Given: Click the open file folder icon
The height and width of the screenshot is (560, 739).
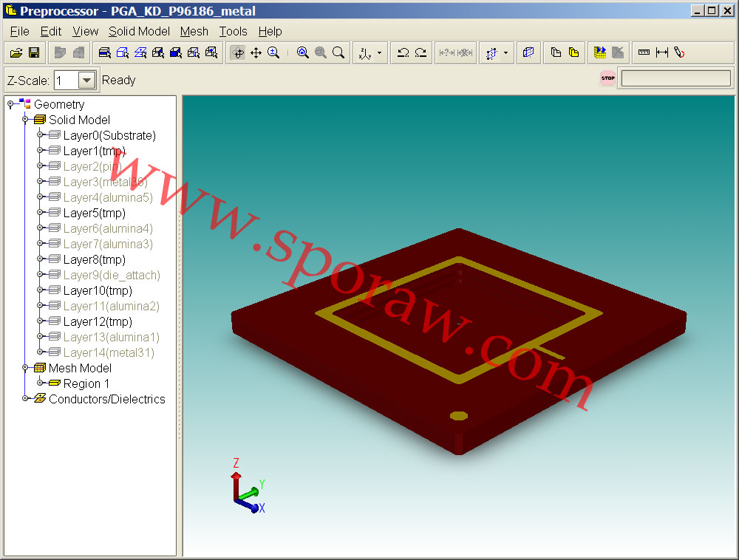Looking at the screenshot, I should [16, 52].
